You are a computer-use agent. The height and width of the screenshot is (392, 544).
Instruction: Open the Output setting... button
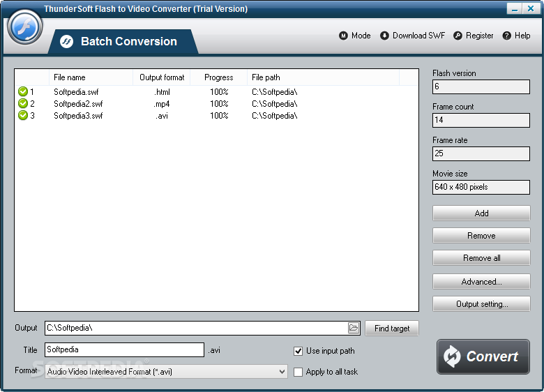pyautogui.click(x=481, y=304)
